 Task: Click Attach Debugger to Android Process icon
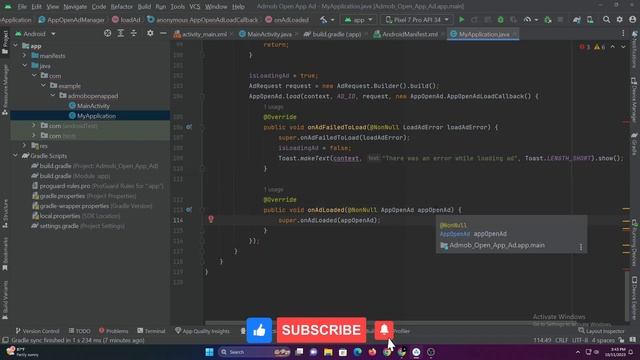(548, 20)
